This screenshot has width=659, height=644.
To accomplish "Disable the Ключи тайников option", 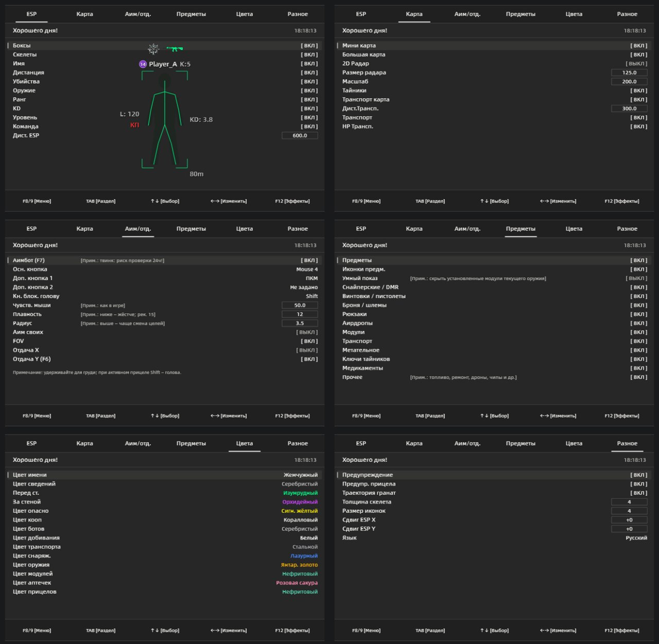I will point(639,359).
